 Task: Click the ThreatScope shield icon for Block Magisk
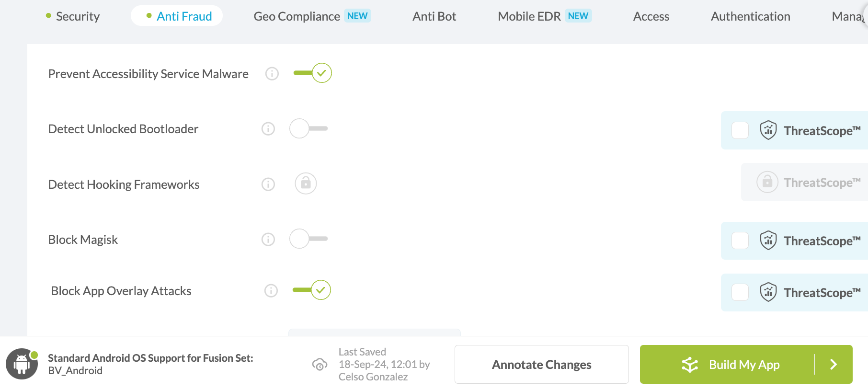[768, 241]
